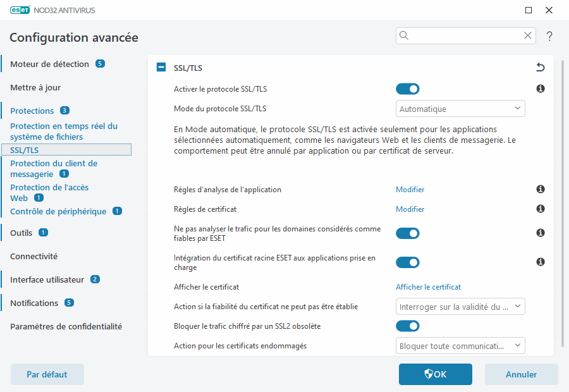Open the Notifications section
Screen dimensions: 569x392
click(35, 302)
